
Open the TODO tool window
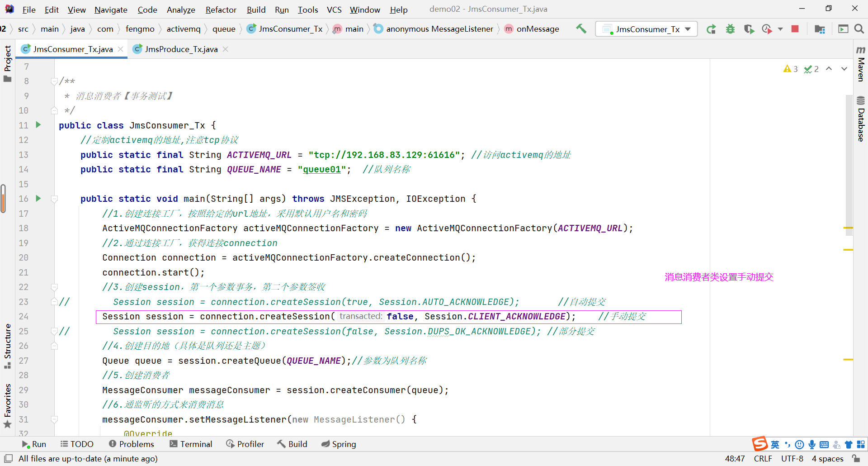(x=77, y=444)
